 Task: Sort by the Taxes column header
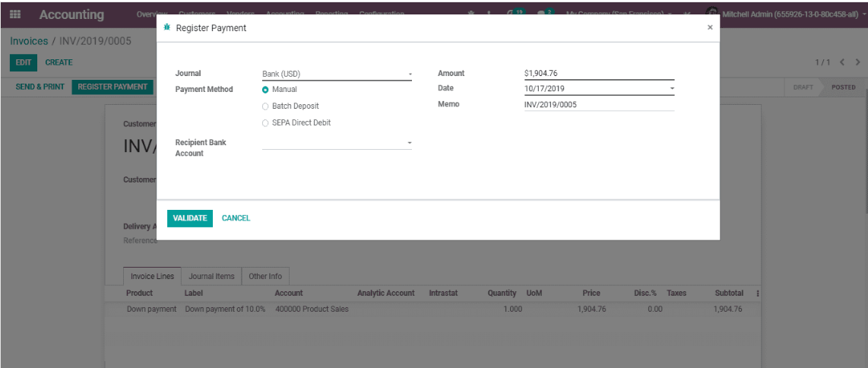(676, 293)
